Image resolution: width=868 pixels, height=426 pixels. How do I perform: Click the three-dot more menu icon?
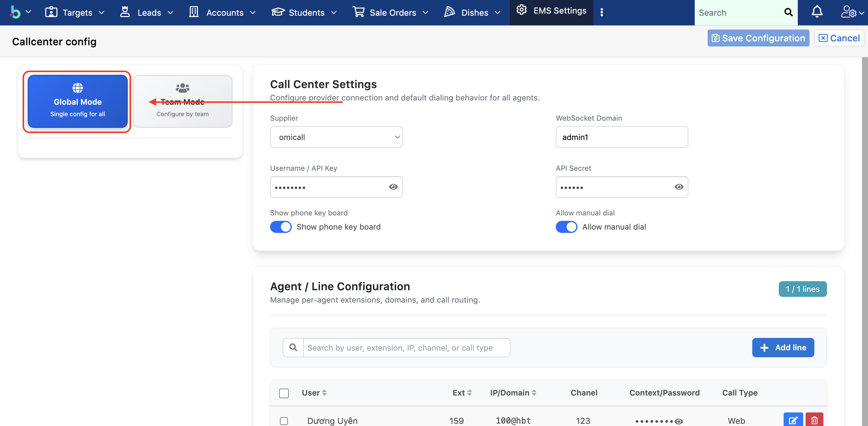tap(602, 12)
